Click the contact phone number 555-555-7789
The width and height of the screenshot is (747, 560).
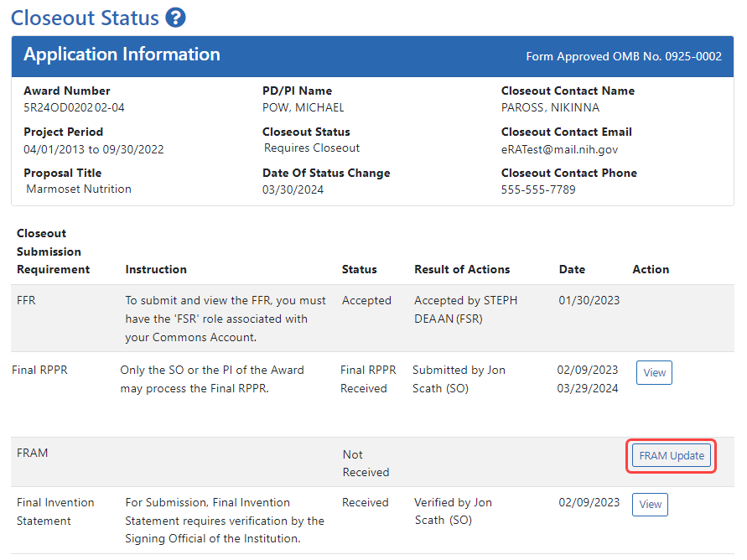(538, 189)
